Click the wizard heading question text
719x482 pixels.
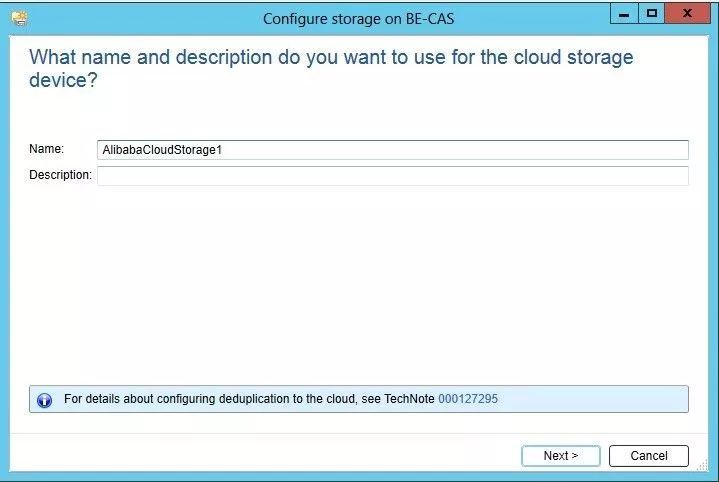coord(331,68)
